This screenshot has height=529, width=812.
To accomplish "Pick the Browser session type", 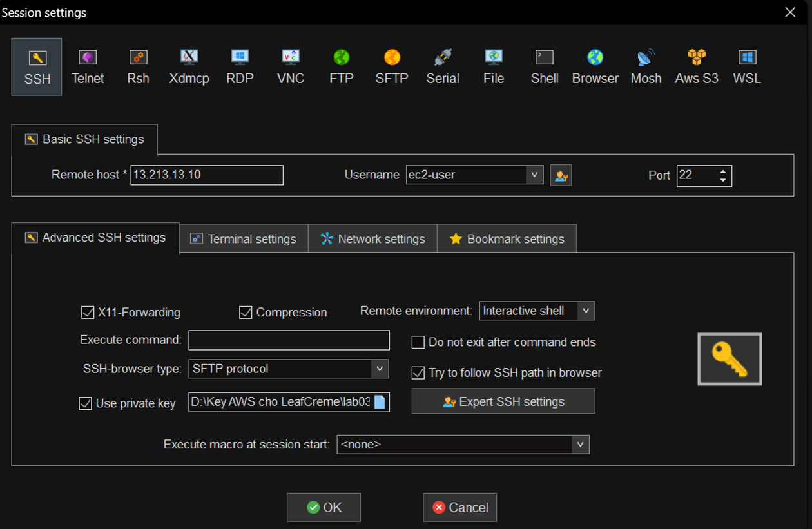I will [595, 67].
